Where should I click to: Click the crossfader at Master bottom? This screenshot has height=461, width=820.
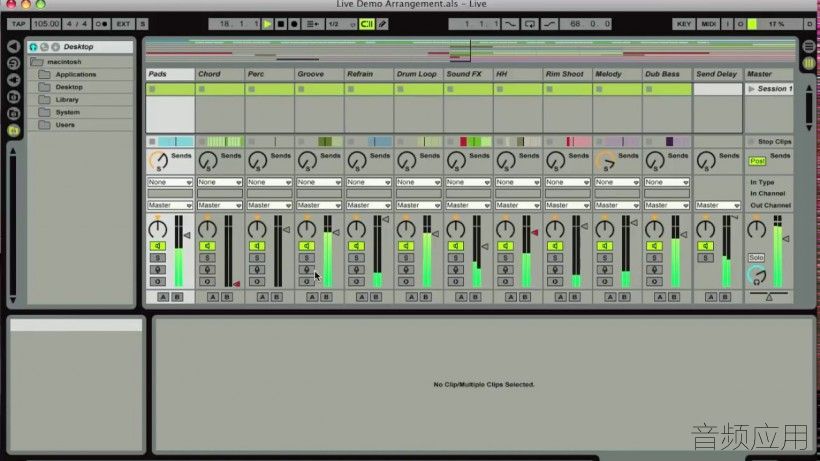pyautogui.click(x=769, y=296)
